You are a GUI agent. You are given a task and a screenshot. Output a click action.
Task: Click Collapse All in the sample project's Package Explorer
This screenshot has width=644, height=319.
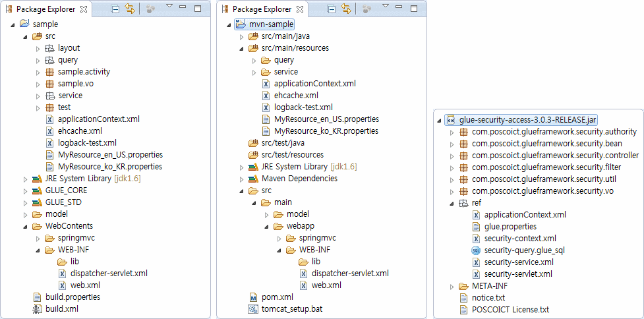pos(115,9)
